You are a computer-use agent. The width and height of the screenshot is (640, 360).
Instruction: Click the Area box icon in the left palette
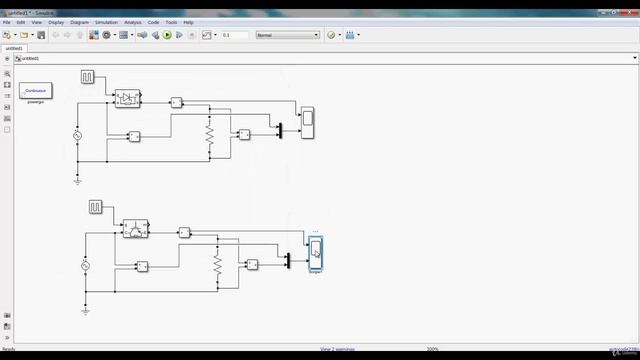coord(7,130)
